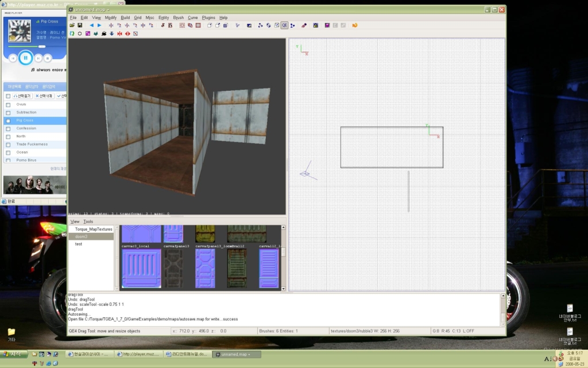Tick the checkbox for Ovum track
The height and width of the screenshot is (368, 588).
(8, 105)
